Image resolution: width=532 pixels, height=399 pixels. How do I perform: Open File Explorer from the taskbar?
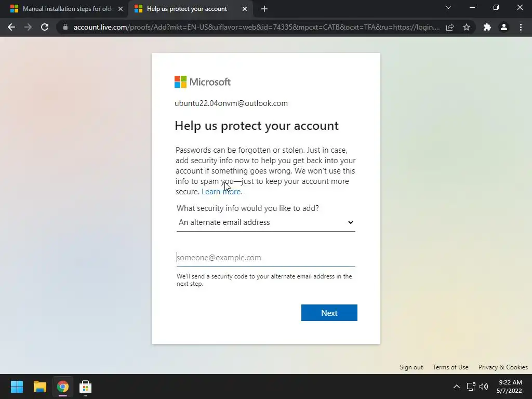[x=39, y=387]
